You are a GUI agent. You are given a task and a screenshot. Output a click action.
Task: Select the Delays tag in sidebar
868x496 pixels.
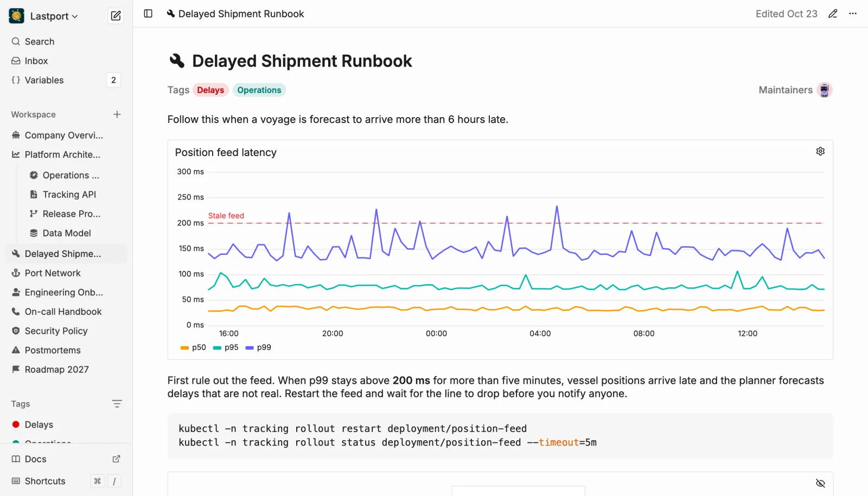pyautogui.click(x=66, y=424)
